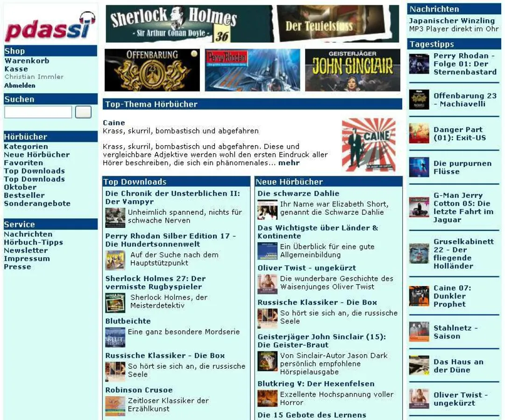Open the Warenkorb page
The width and height of the screenshot is (505, 420).
(27, 61)
